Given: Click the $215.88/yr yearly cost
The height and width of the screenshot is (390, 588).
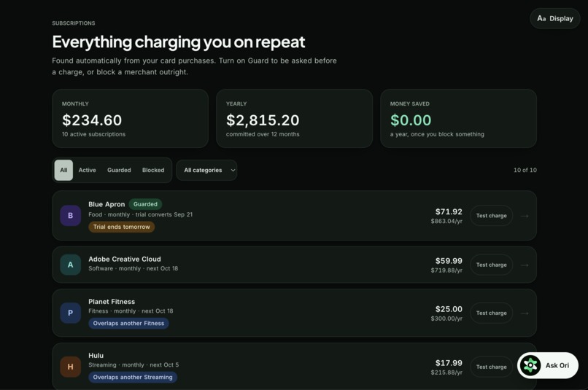Looking at the screenshot, I should click(446, 373).
